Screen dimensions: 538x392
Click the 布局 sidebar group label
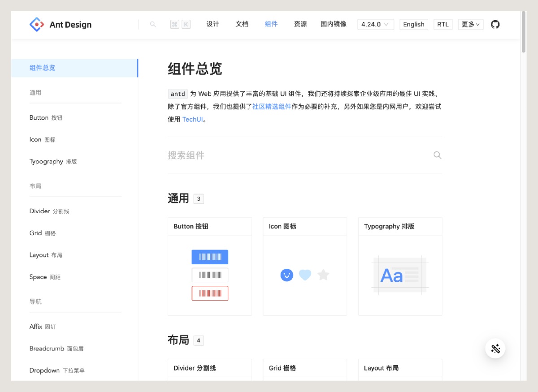coord(35,186)
